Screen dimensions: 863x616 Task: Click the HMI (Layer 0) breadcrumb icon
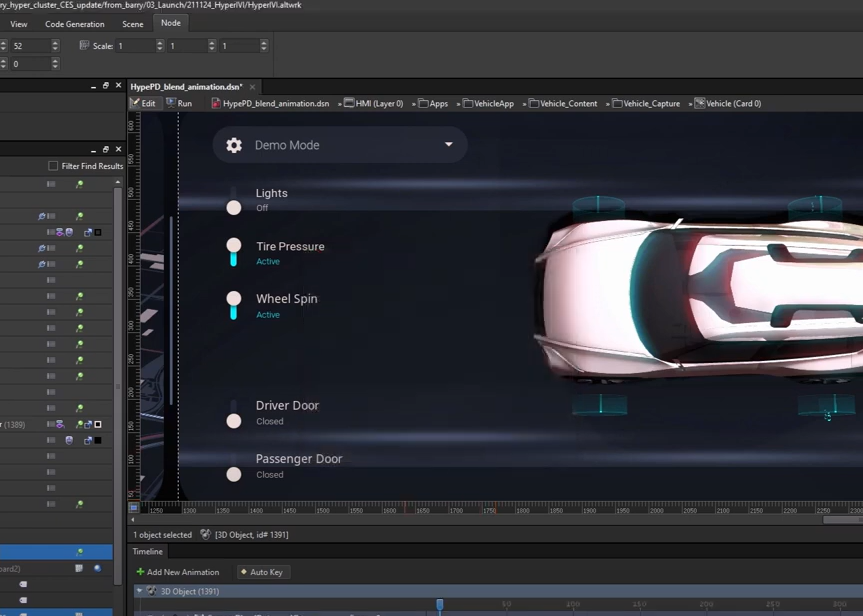tap(348, 103)
